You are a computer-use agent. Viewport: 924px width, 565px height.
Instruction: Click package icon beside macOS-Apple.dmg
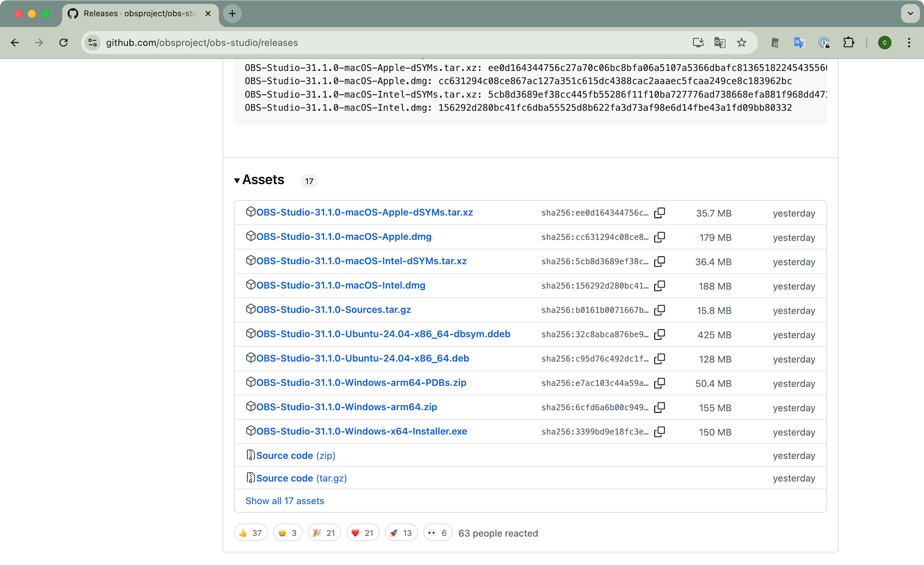point(250,236)
